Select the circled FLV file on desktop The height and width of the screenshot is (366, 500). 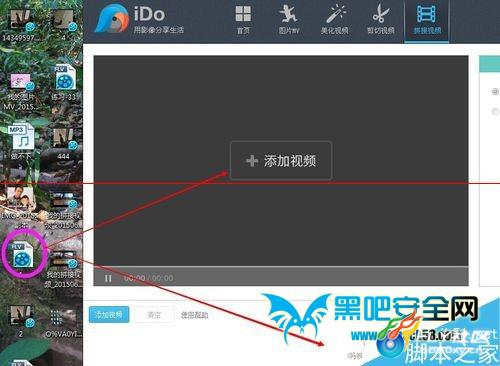coord(23,255)
